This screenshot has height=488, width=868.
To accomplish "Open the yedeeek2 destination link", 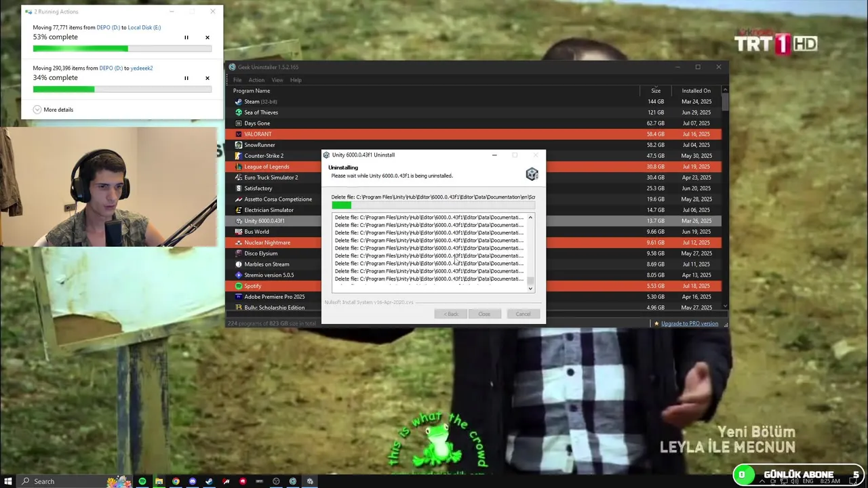I will 142,68.
